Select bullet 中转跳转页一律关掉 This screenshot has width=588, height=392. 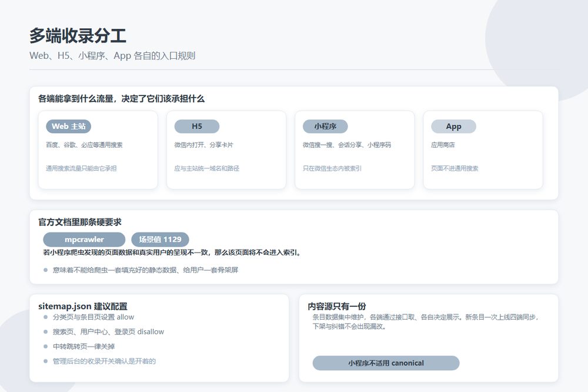click(x=83, y=347)
